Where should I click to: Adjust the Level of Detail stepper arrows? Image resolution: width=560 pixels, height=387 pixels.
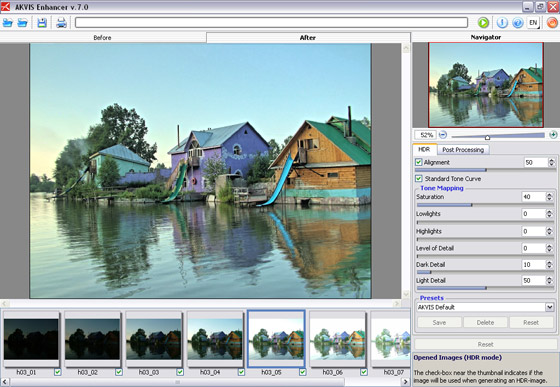(549, 248)
